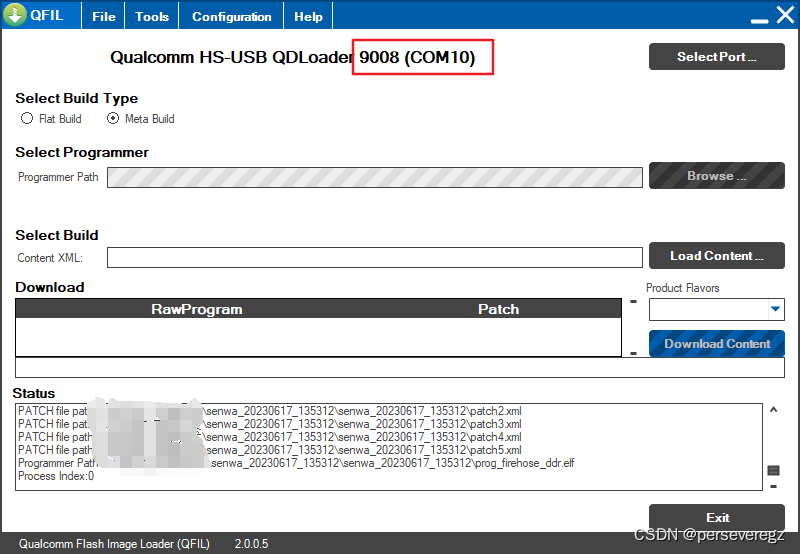The height and width of the screenshot is (554, 800).
Task: Click the QFIL green download logo icon
Action: 15,15
